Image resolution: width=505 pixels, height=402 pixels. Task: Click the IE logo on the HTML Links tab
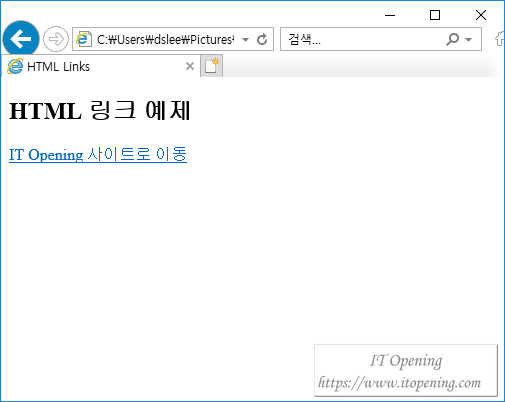15,66
